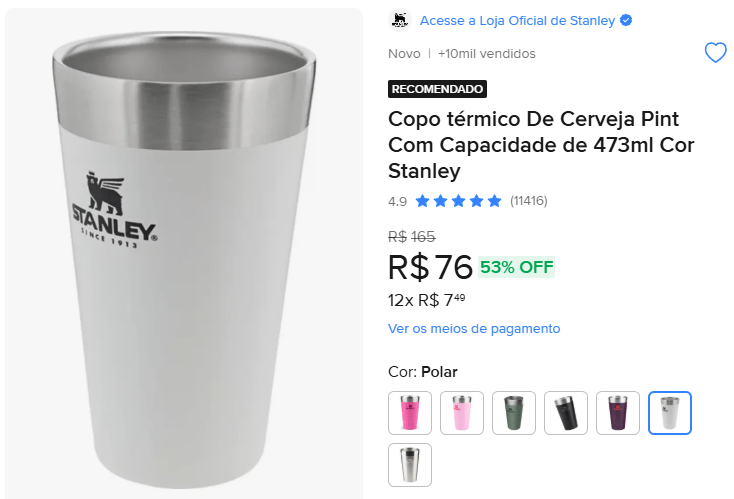Click the product title Copo térmico

tap(540, 145)
